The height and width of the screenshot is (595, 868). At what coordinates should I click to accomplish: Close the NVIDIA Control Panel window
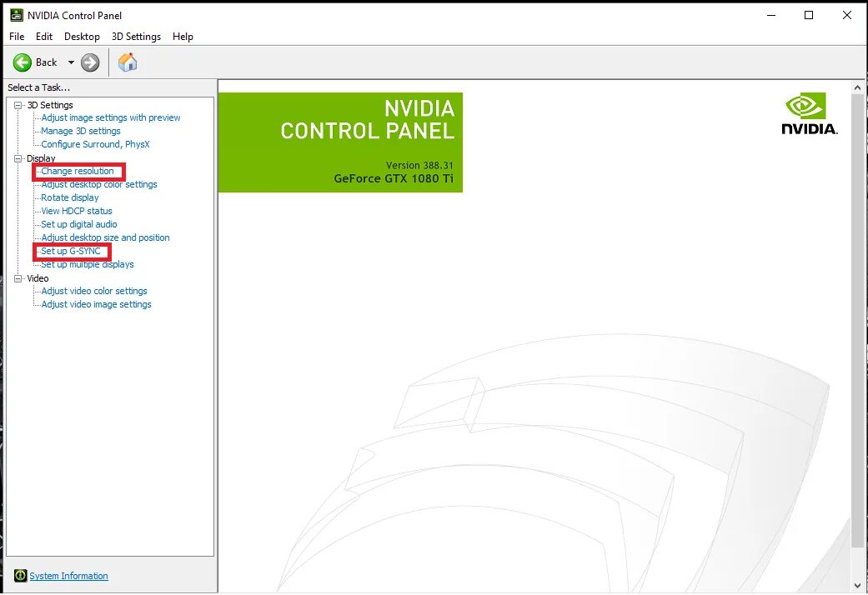tap(847, 16)
